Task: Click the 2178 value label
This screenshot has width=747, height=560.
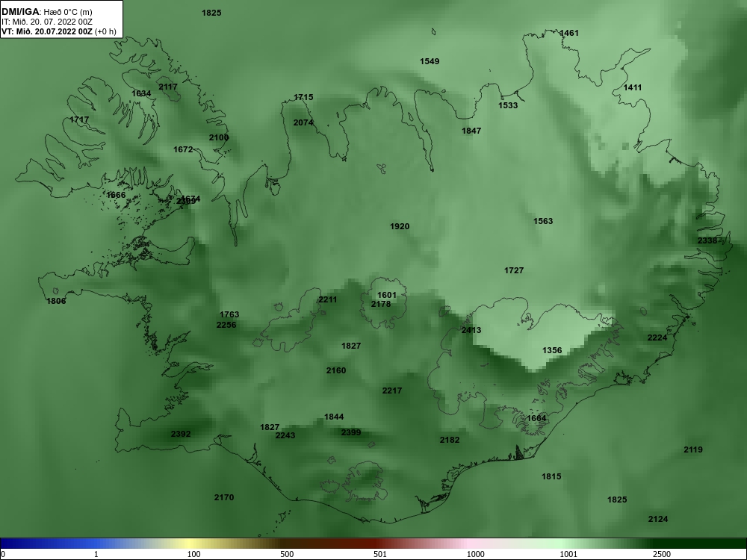Action: [381, 304]
